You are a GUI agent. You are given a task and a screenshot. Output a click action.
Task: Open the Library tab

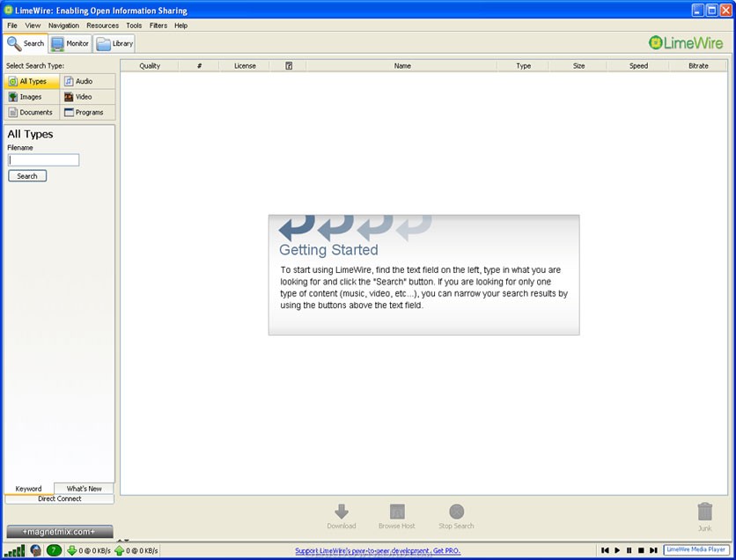click(x=114, y=44)
